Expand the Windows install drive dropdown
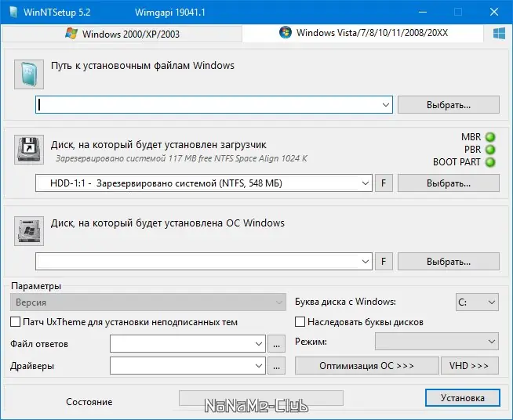Viewport: 513px width, 420px height. (x=366, y=262)
